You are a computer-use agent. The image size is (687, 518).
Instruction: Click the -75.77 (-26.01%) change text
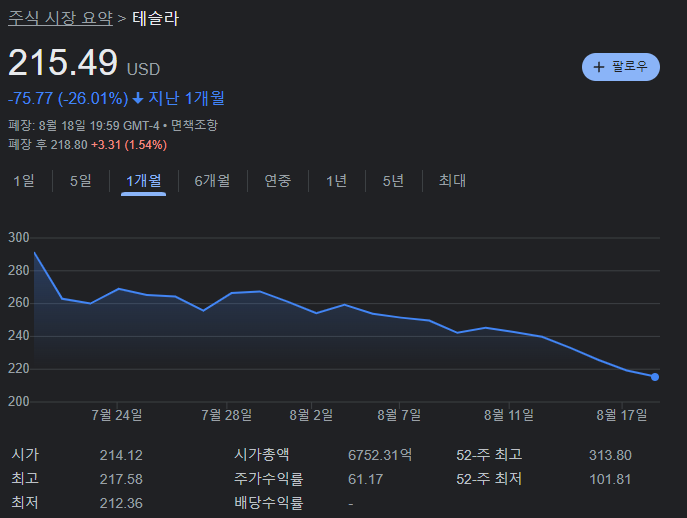(68, 99)
